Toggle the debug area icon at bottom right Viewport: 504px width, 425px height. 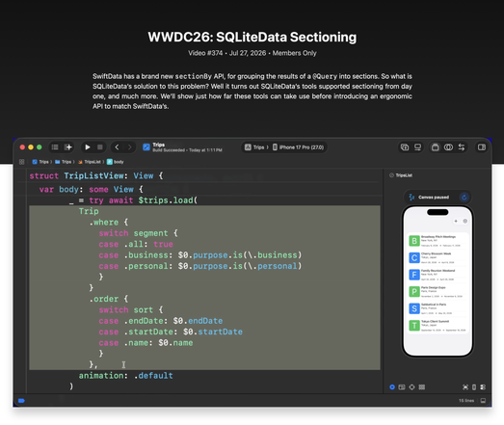483,401
